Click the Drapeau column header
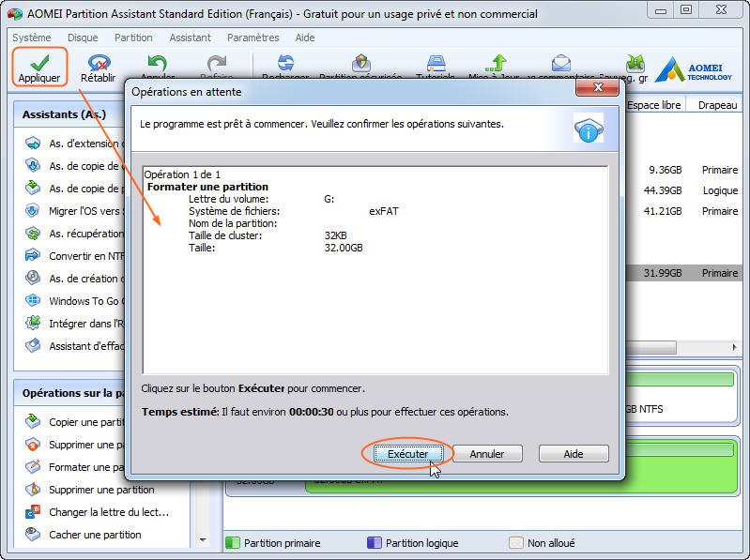 pyautogui.click(x=717, y=105)
